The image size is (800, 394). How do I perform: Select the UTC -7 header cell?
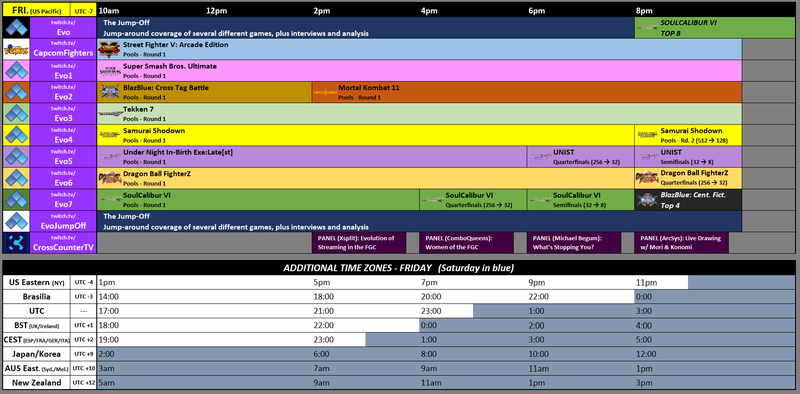click(83, 10)
